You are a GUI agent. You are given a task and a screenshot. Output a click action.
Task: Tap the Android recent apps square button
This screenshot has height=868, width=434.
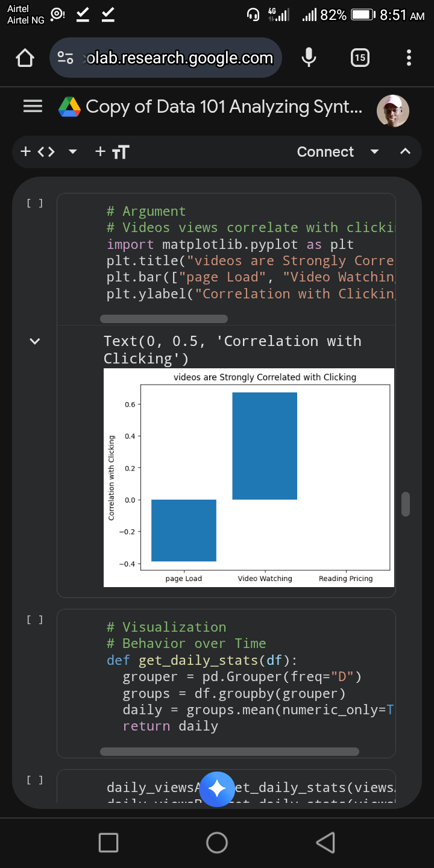[x=108, y=843]
